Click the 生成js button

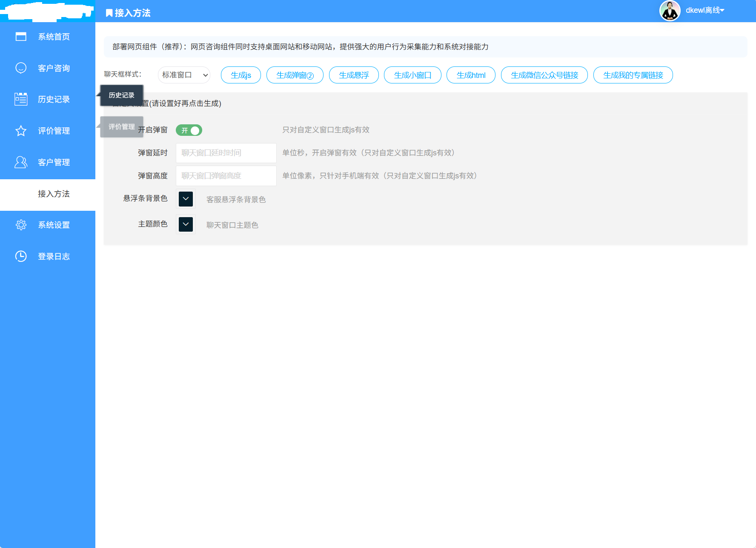click(x=241, y=75)
